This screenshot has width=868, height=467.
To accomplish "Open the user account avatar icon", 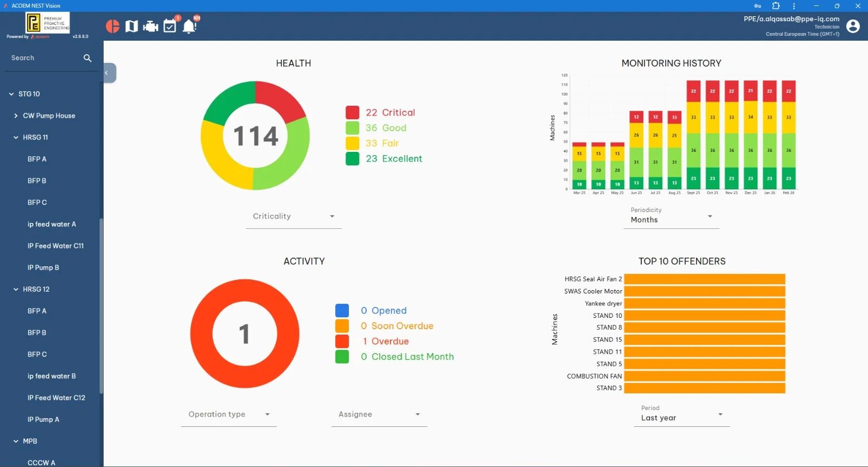I will tap(853, 26).
